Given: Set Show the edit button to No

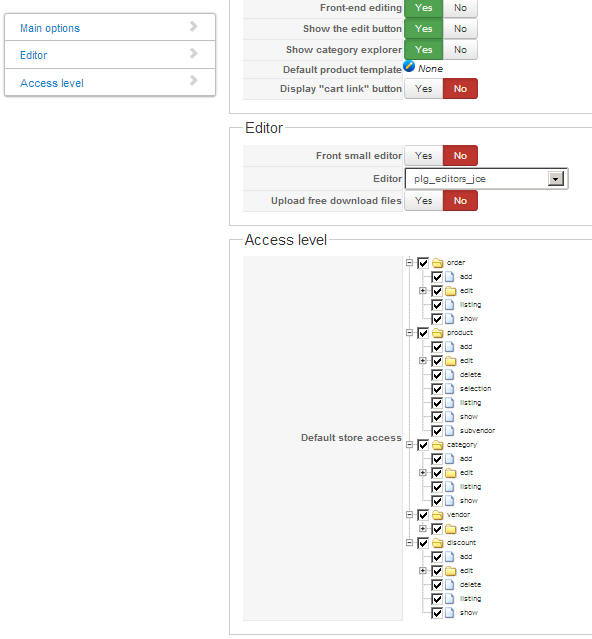Looking at the screenshot, I should (x=460, y=29).
